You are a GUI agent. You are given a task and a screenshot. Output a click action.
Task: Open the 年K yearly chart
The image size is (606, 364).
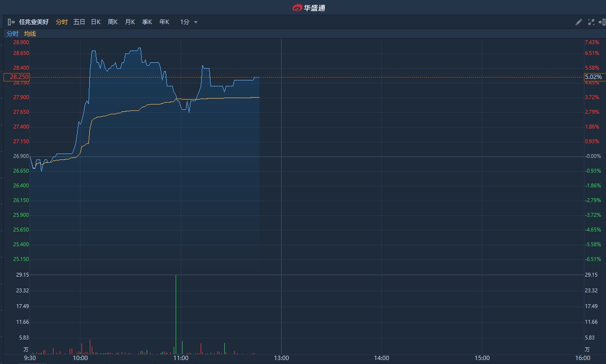point(164,22)
